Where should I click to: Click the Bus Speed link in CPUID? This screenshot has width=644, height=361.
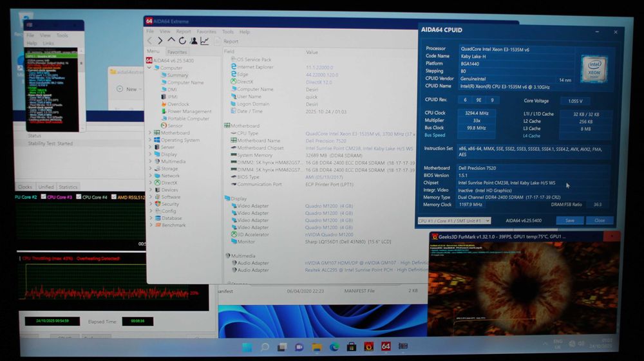[435, 135]
